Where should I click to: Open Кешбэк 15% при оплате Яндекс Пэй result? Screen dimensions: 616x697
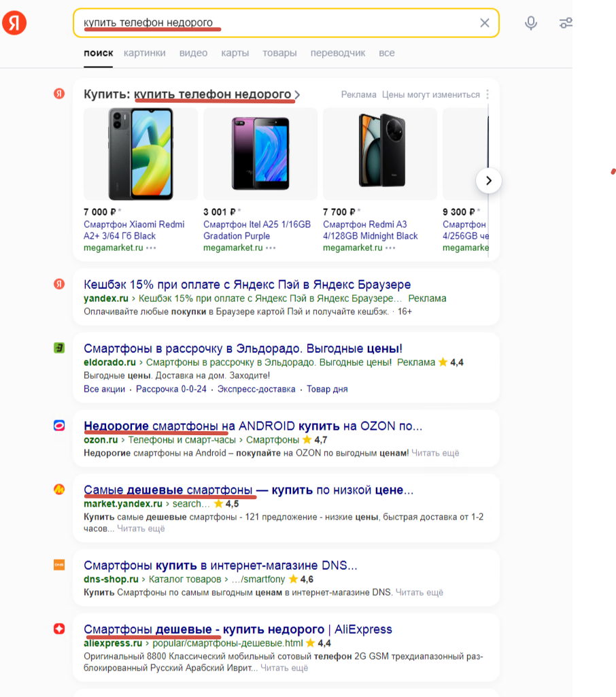pos(247,284)
